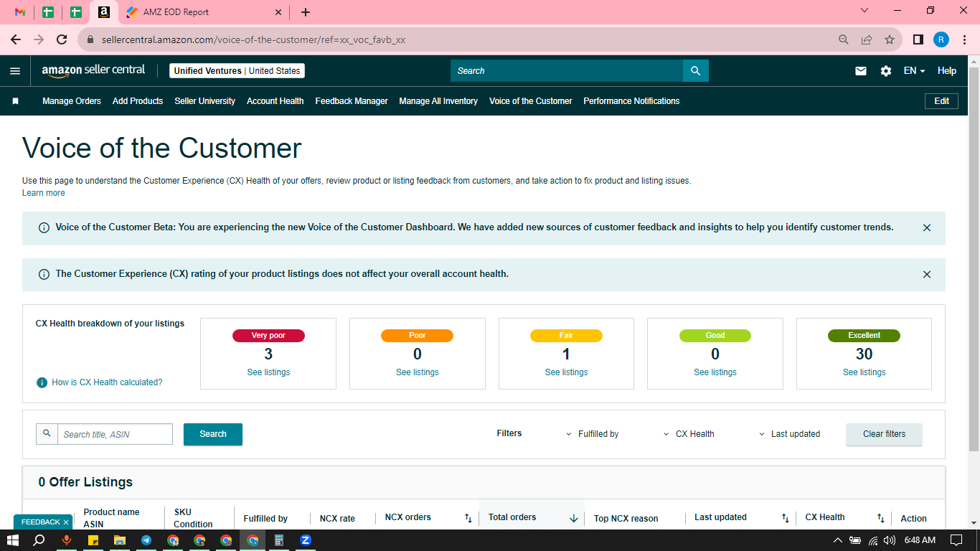Follow the Learn more link
Image resolution: width=980 pixels, height=551 pixels.
[44, 193]
